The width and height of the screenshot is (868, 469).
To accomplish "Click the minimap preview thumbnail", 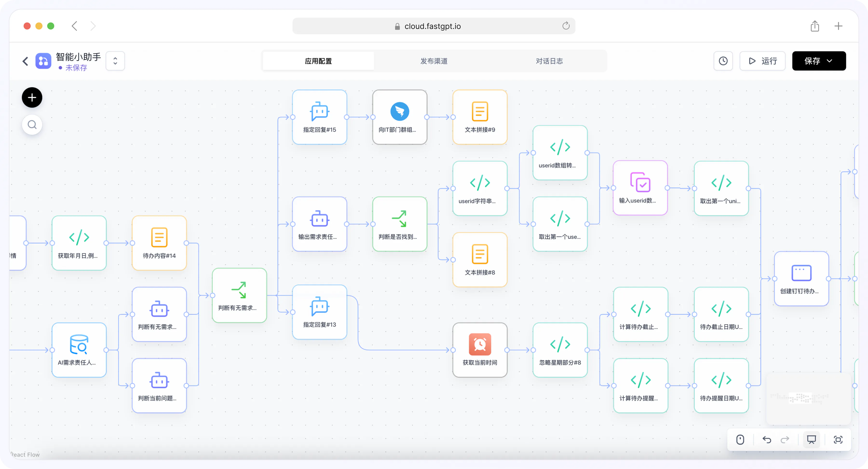I will coord(809,399).
